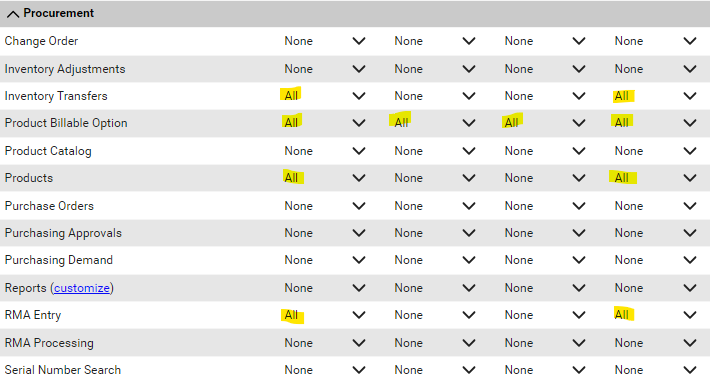Open third RMA Processing dropdown chevron
This screenshot has width=710, height=383.
(x=579, y=343)
